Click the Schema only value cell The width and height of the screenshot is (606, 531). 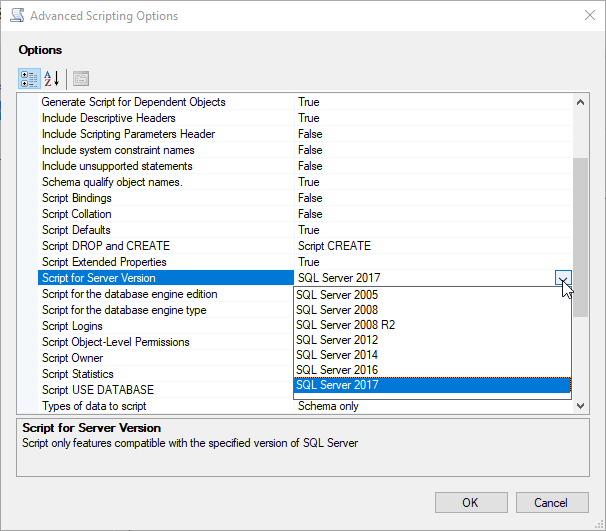point(433,406)
